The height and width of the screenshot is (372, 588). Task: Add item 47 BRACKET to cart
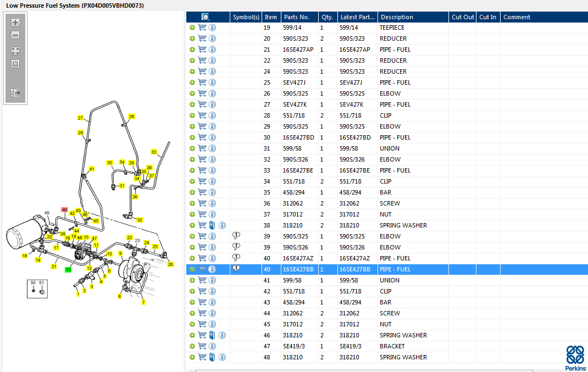[x=202, y=346]
